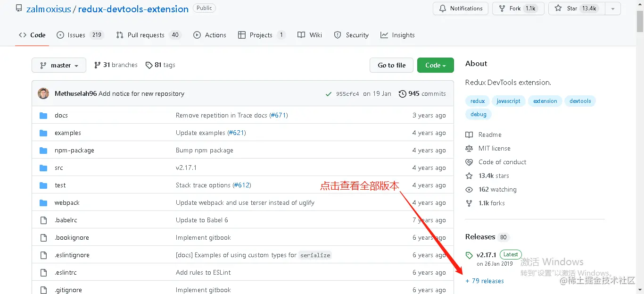This screenshot has width=644, height=294.
Task: Open the .eslintrc file
Action: click(66, 272)
